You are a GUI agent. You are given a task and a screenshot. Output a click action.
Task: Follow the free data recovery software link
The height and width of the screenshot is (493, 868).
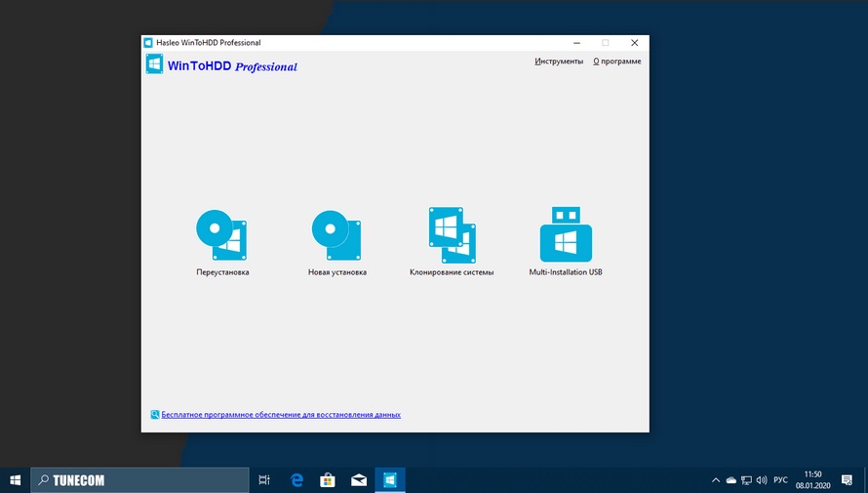pos(281,414)
